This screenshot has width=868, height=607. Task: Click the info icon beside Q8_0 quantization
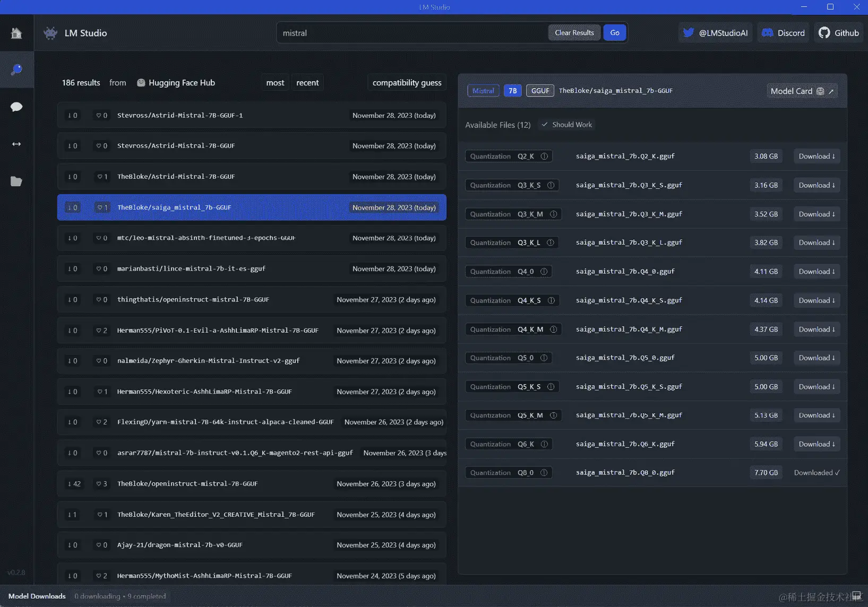pyautogui.click(x=544, y=473)
